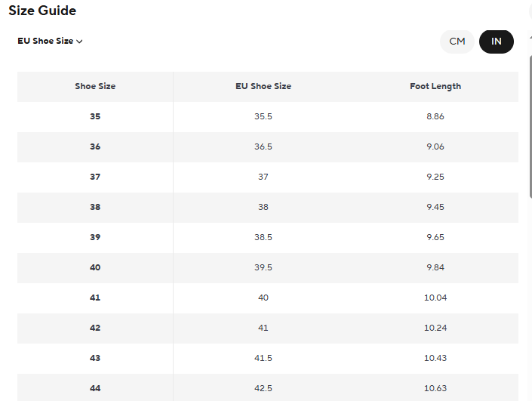The height and width of the screenshot is (401, 532).
Task: Click the EU size 39.5 cell
Action: (x=263, y=267)
